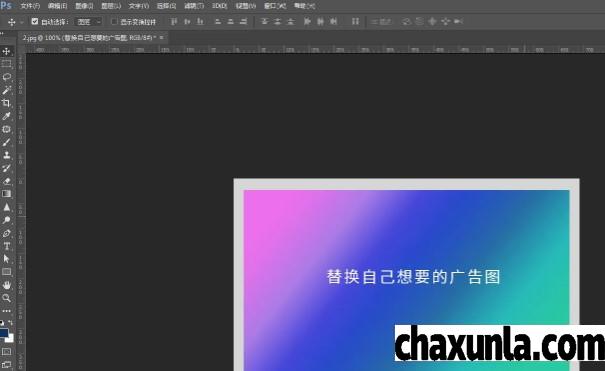
Task: Click the 替换自己想要的广告图 text on canvas
Action: coord(413,277)
